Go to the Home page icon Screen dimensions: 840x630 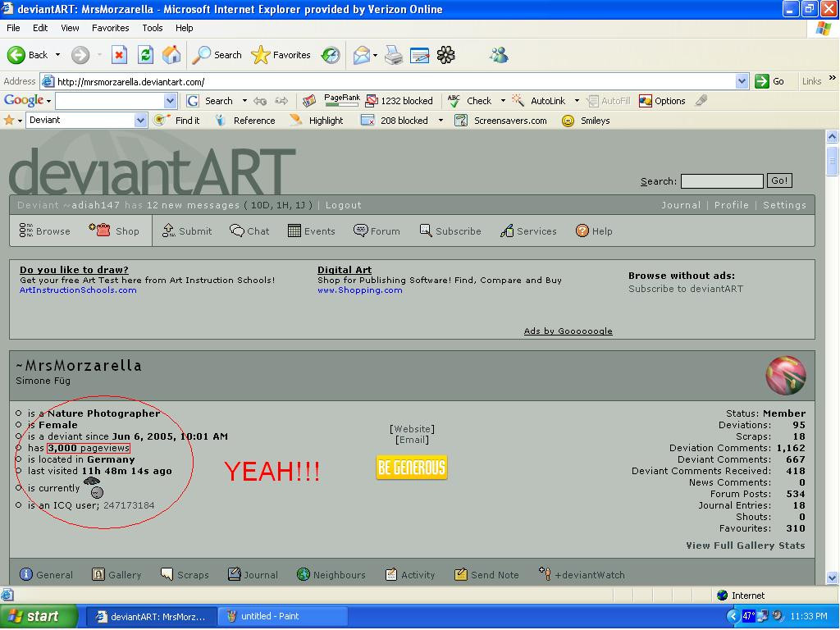[171, 55]
